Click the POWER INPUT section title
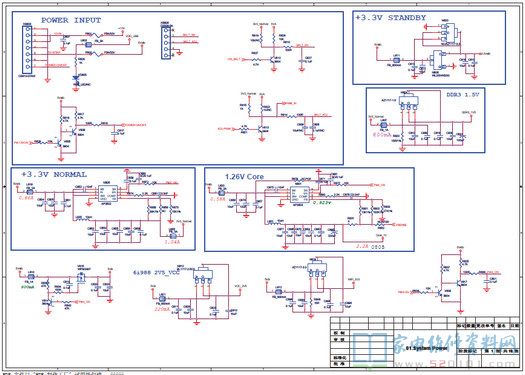The height and width of the screenshot is (375, 525). (x=71, y=20)
